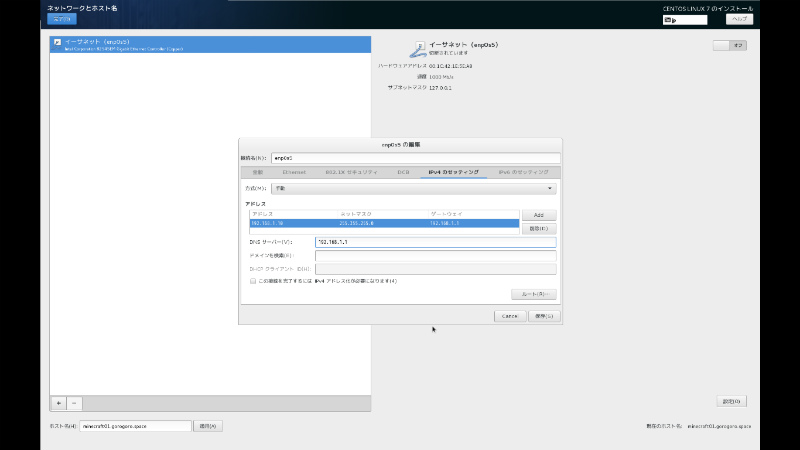The image size is (800, 450).
Task: Click the Cancel button in the dialog
Action: (x=509, y=315)
